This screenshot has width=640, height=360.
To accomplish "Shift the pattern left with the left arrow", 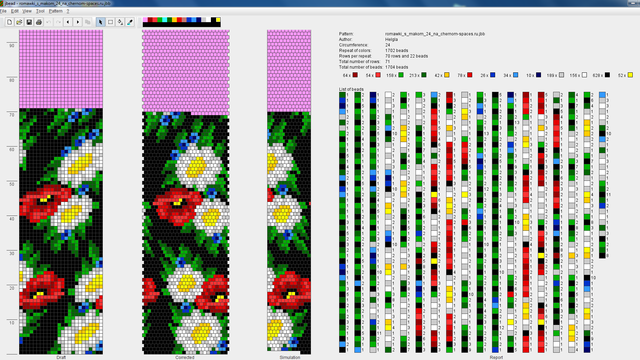I will click(68, 22).
